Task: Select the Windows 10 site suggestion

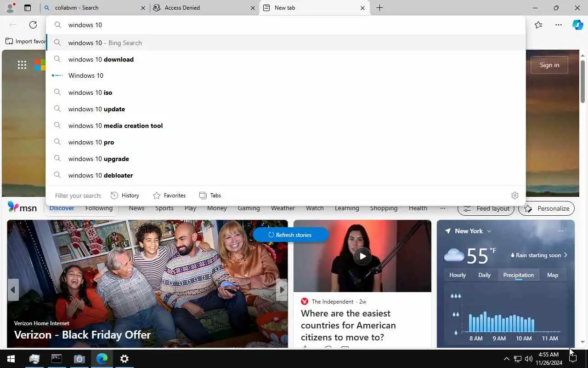Action: (286, 75)
